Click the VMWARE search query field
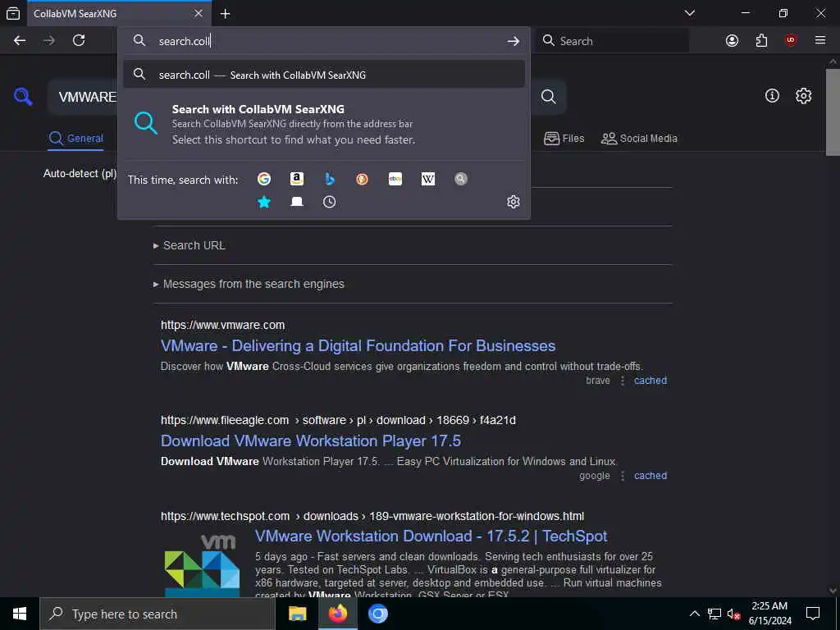This screenshot has height=630, width=840. pyautogui.click(x=87, y=97)
